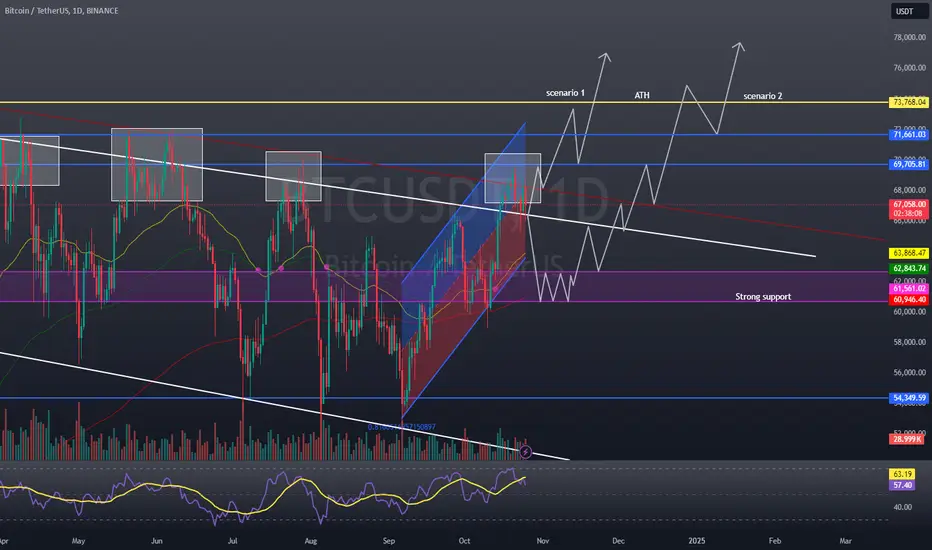This screenshot has width=932, height=550.
Task: Click the 58,000.00 price axis label
Action: point(909,342)
